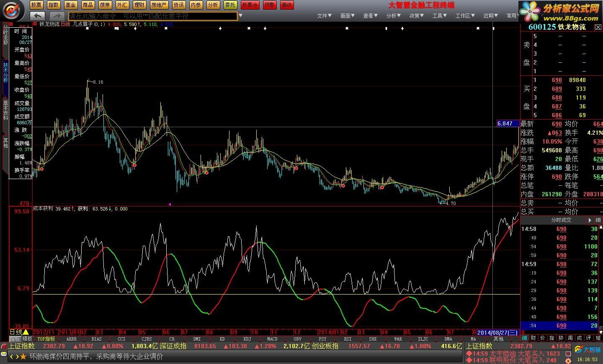Viewport: 603px width, 364px height.
Task: Select the 闻 tab in the right panel
Action: click(x=570, y=338)
